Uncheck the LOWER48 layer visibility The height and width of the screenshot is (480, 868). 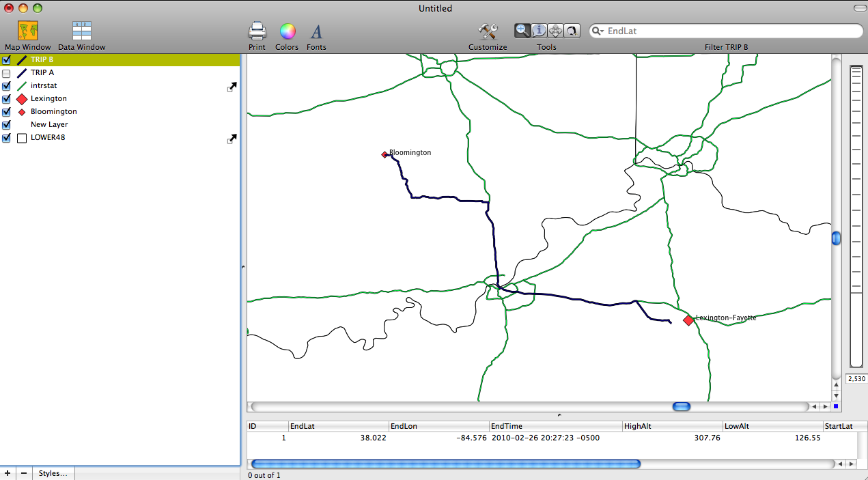coord(6,138)
